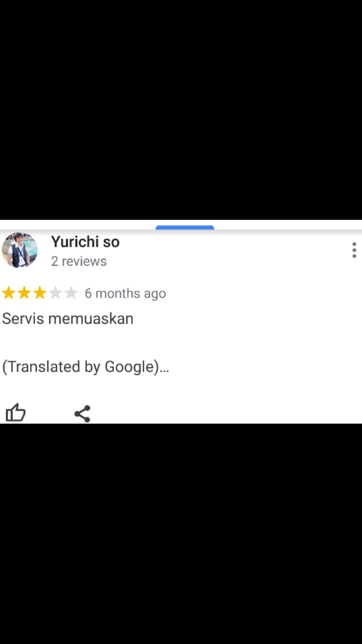362x644 pixels.
Task: Tap the dark backdrop below review card
Action: coord(181,533)
